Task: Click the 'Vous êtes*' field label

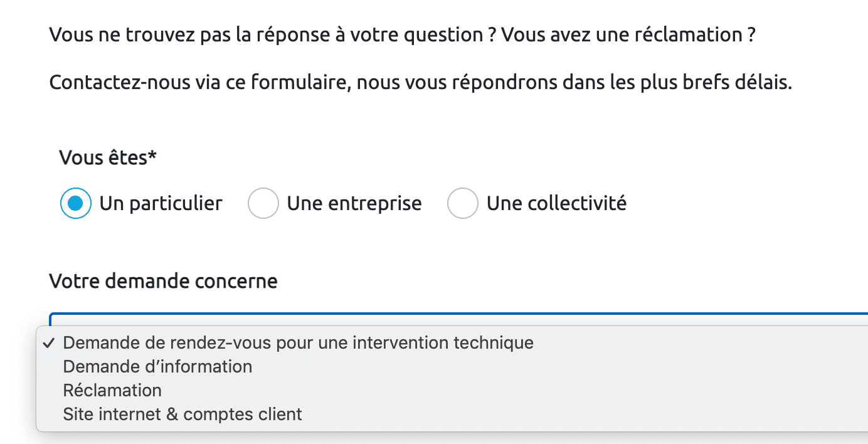Action: pyautogui.click(x=107, y=157)
